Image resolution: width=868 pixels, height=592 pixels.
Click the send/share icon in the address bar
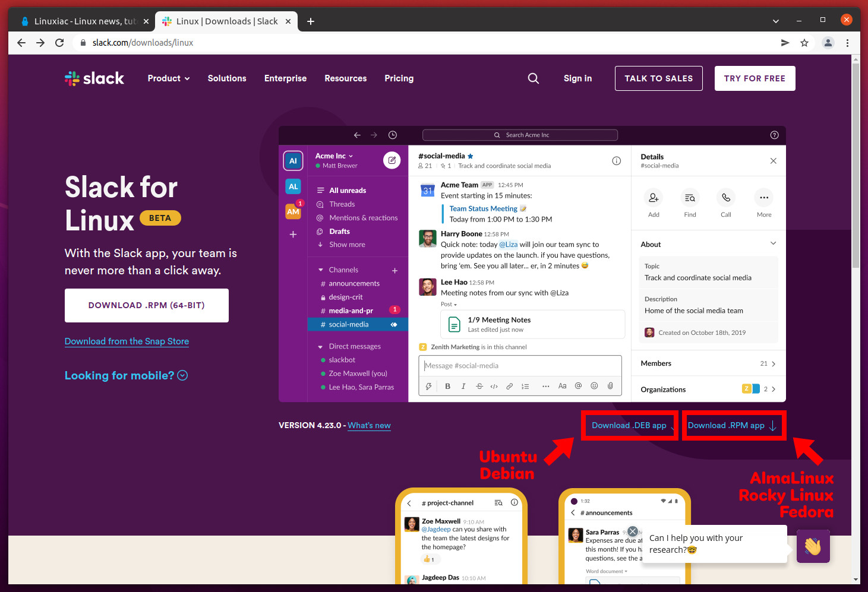coord(785,43)
